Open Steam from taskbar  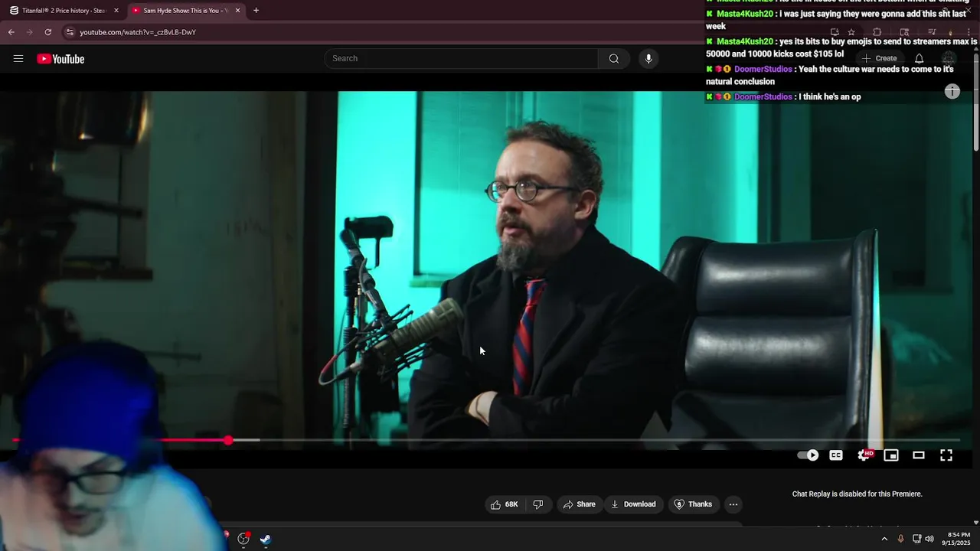[x=265, y=539]
